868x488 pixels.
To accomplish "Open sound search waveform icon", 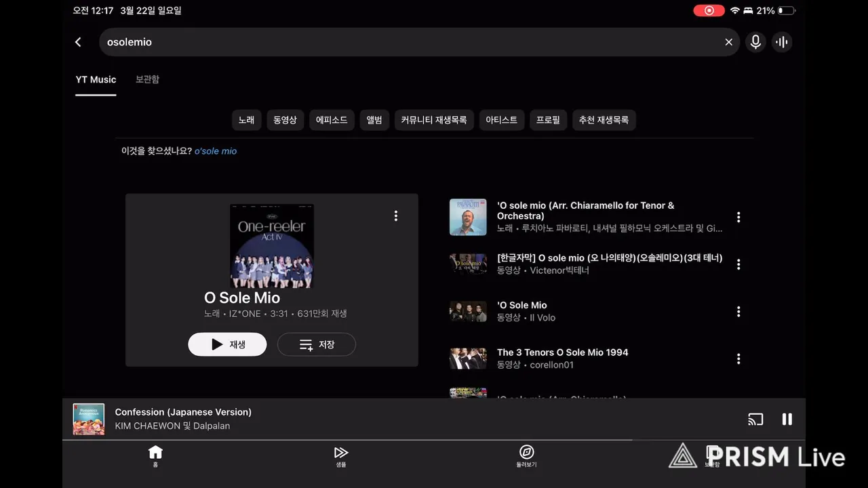I will (x=782, y=42).
